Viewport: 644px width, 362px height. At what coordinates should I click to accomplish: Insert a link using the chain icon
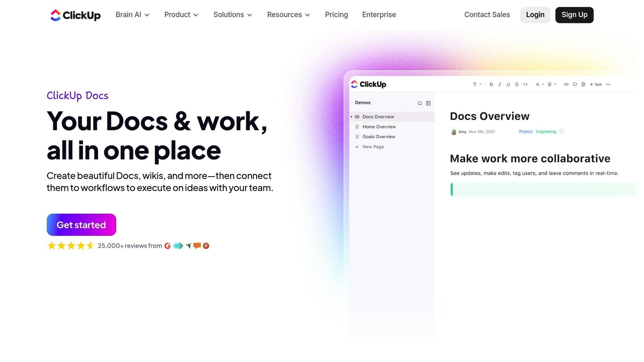click(x=566, y=84)
